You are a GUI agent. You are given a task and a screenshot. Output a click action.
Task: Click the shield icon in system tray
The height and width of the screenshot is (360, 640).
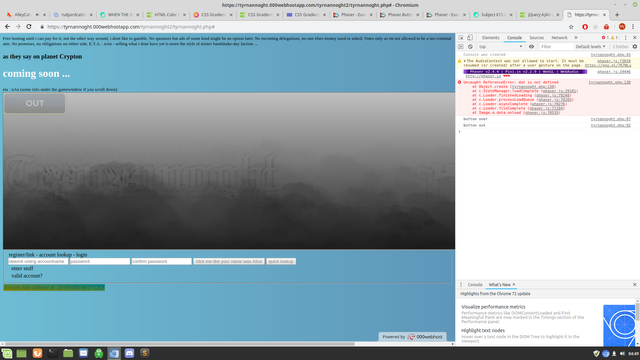(596, 353)
